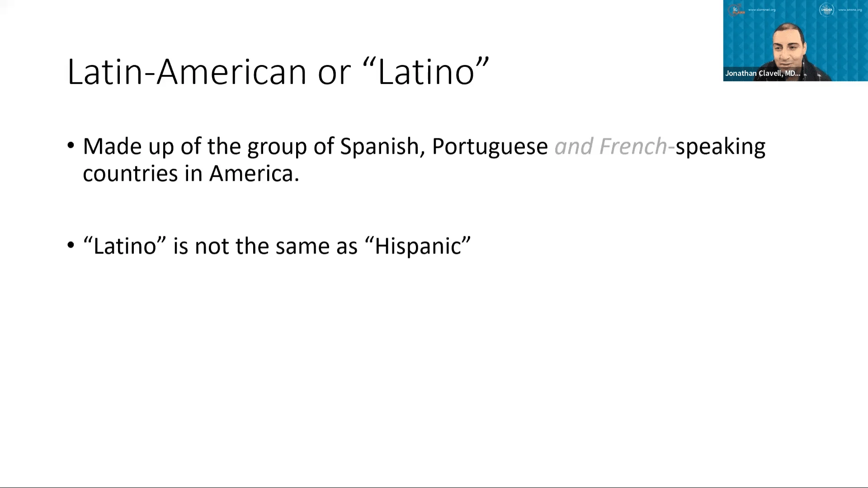The image size is (868, 488).
Task: Select the speaker video thumbnail
Action: click(795, 41)
